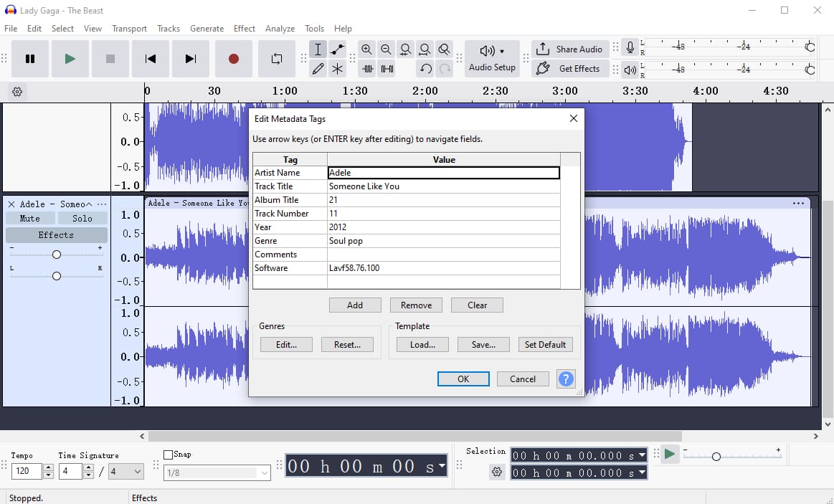Click the Stop transport button

[110, 59]
